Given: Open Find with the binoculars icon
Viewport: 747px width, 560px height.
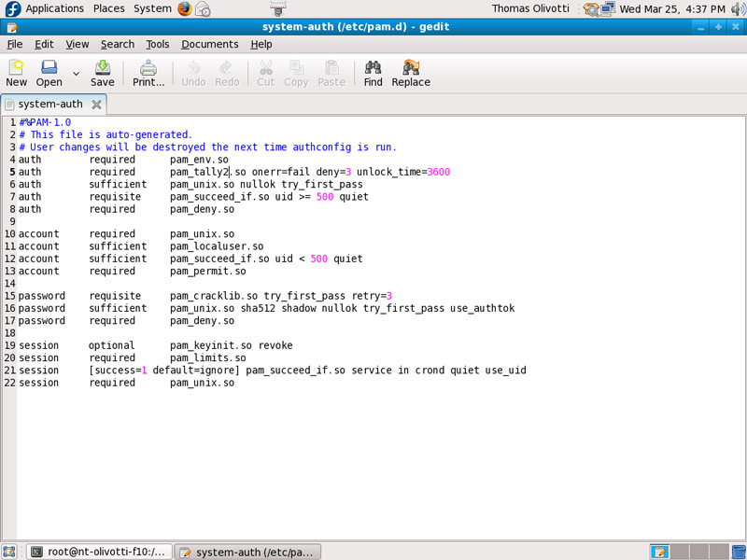Looking at the screenshot, I should [373, 74].
